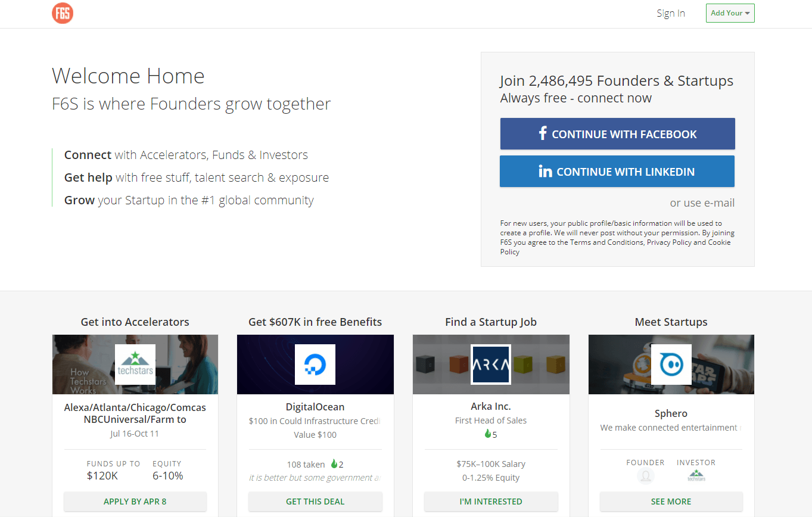This screenshot has width=812, height=517.
Task: Click the DigitalOcean logo icon
Action: (x=315, y=365)
